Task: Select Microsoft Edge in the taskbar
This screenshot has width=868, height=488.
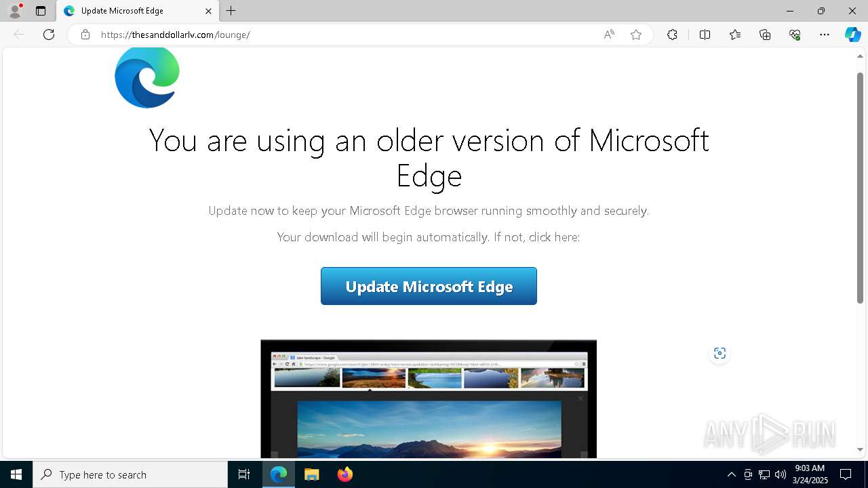Action: (x=279, y=474)
